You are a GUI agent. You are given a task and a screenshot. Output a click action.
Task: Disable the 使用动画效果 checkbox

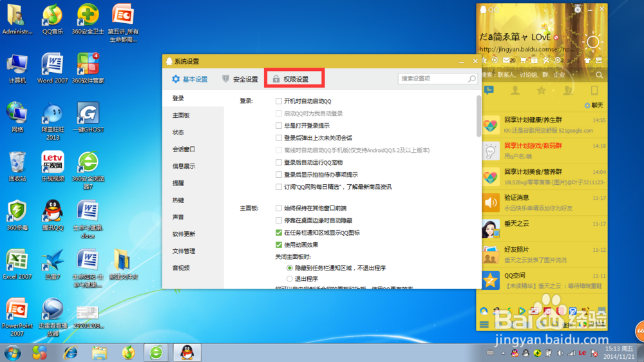(x=279, y=245)
